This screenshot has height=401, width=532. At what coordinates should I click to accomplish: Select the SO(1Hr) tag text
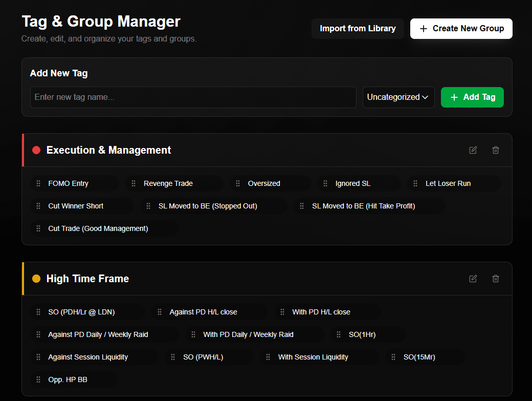pyautogui.click(x=362, y=334)
